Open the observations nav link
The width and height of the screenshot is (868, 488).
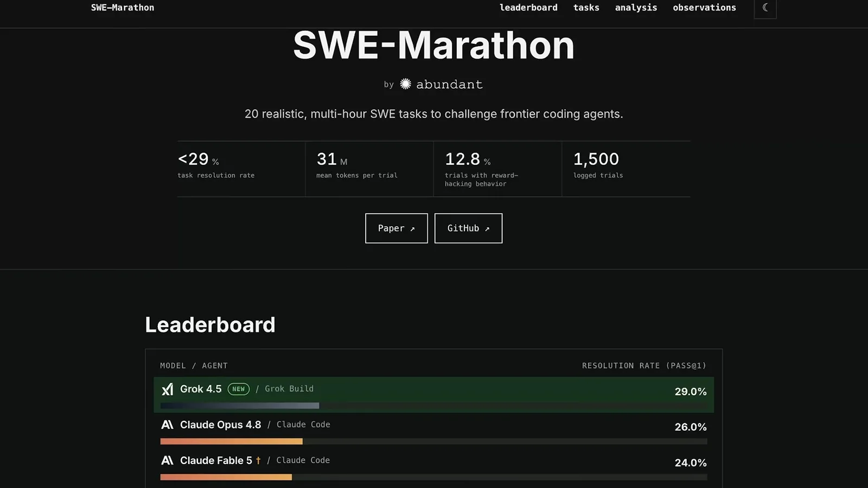[x=704, y=8]
